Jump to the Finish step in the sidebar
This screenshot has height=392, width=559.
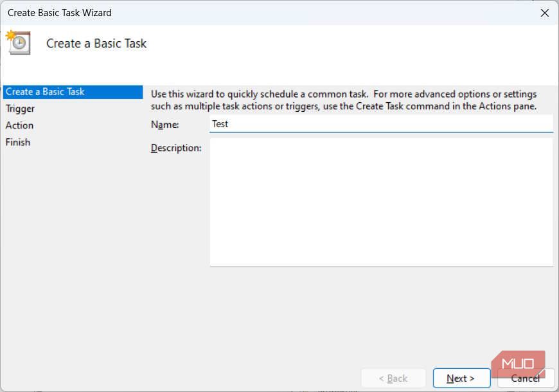17,142
